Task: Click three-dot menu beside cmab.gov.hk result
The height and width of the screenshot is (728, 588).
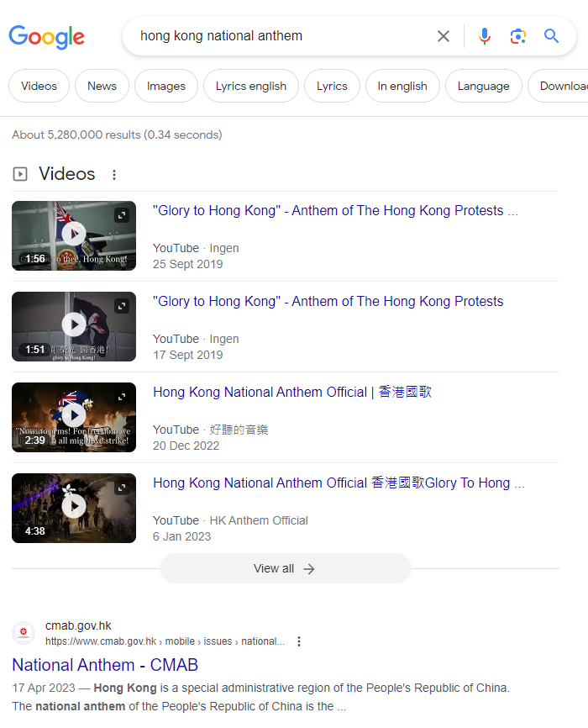Action: [x=298, y=641]
